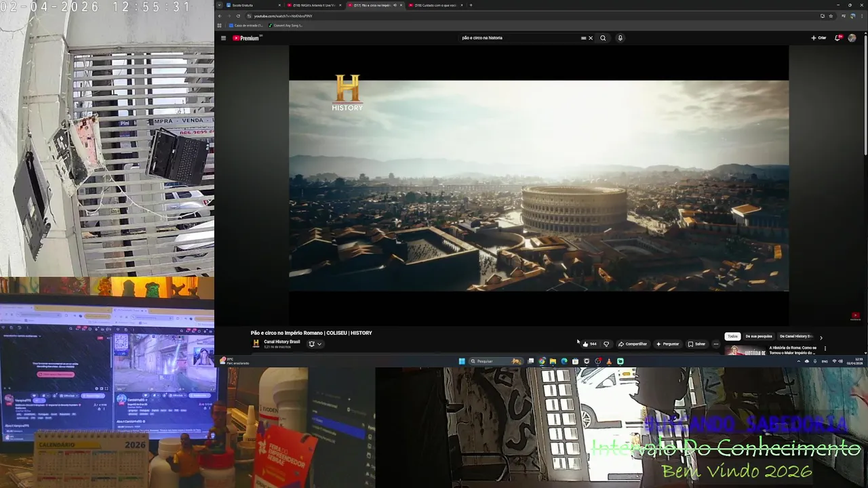Open the Windows Start menu
This screenshot has height=488, width=868.
click(x=462, y=361)
